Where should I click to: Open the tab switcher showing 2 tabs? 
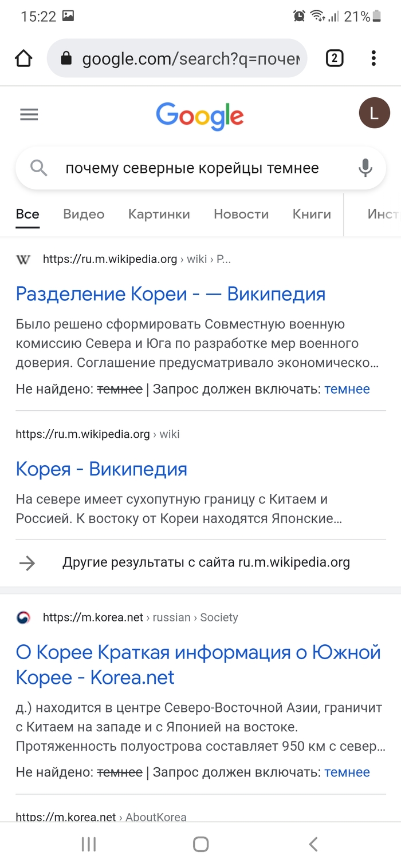point(335,58)
